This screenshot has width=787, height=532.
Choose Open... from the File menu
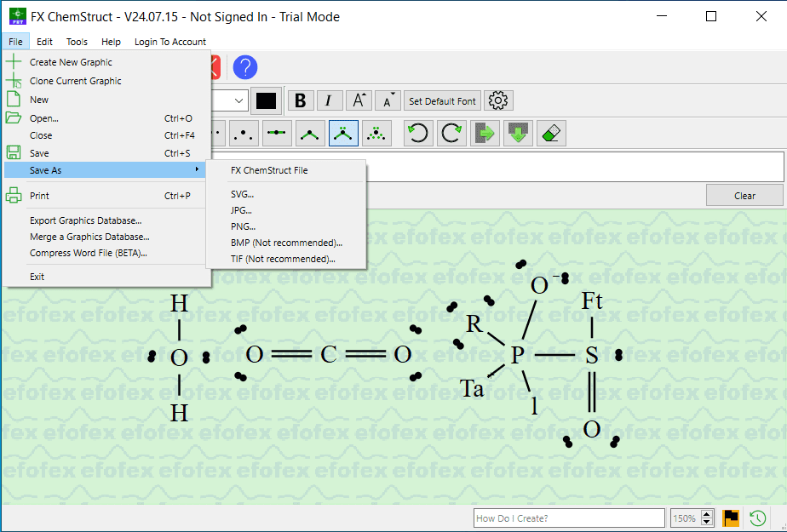coord(105,118)
